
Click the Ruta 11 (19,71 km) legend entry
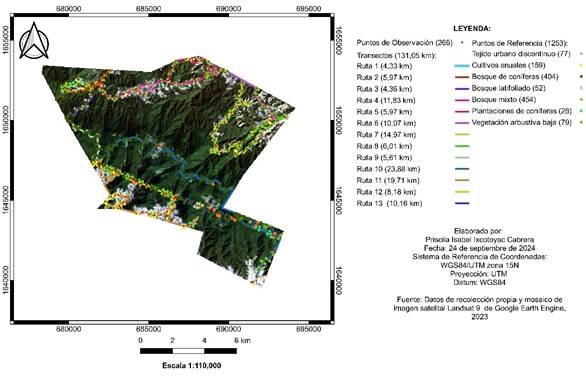click(388, 180)
